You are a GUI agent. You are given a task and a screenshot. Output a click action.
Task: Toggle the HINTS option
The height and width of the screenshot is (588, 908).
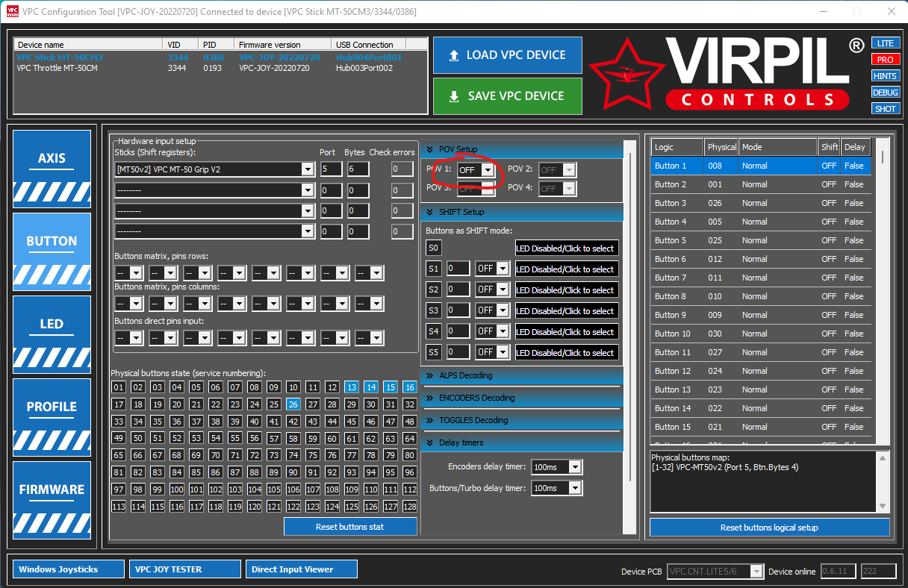pyautogui.click(x=886, y=76)
